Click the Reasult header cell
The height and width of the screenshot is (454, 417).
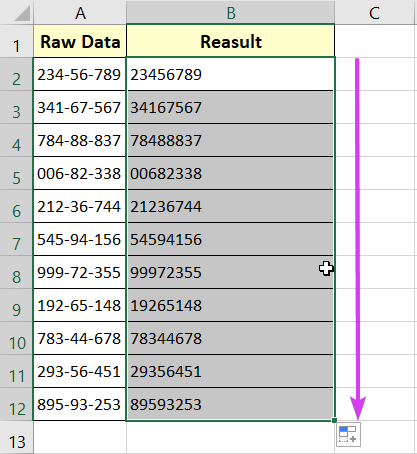click(231, 41)
